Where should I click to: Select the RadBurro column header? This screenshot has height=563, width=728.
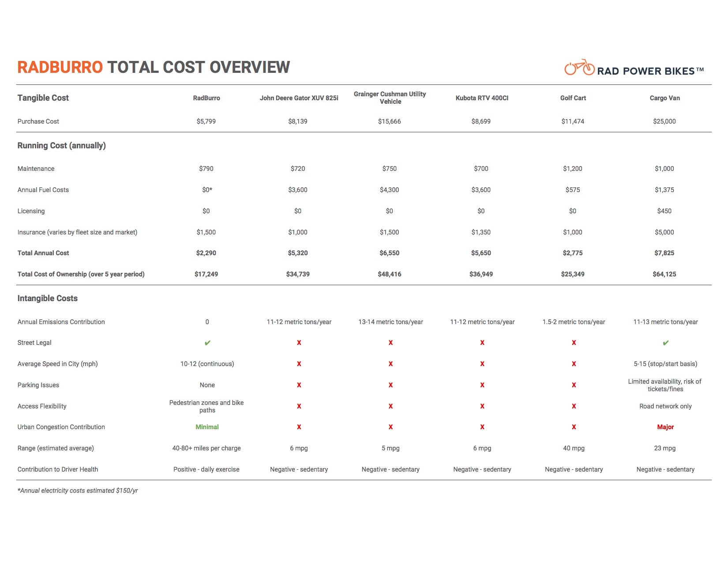(206, 98)
